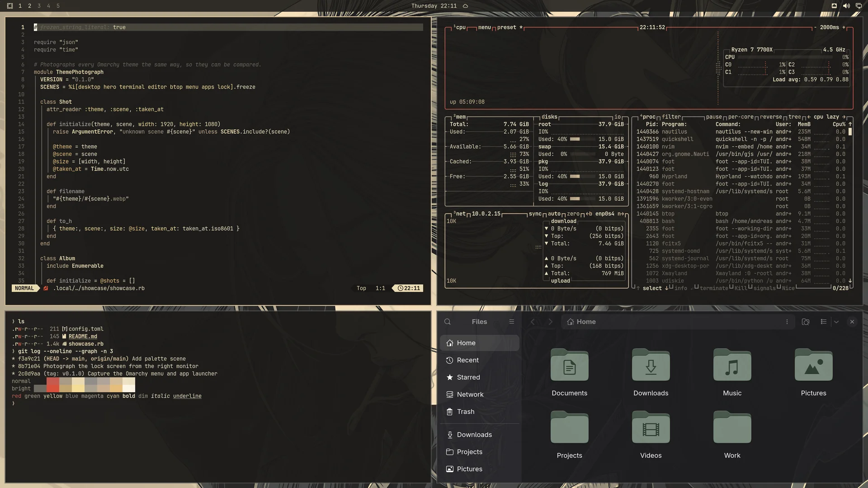The height and width of the screenshot is (488, 868).
Task: Open the Downloads folder in the grid
Action: (651, 373)
